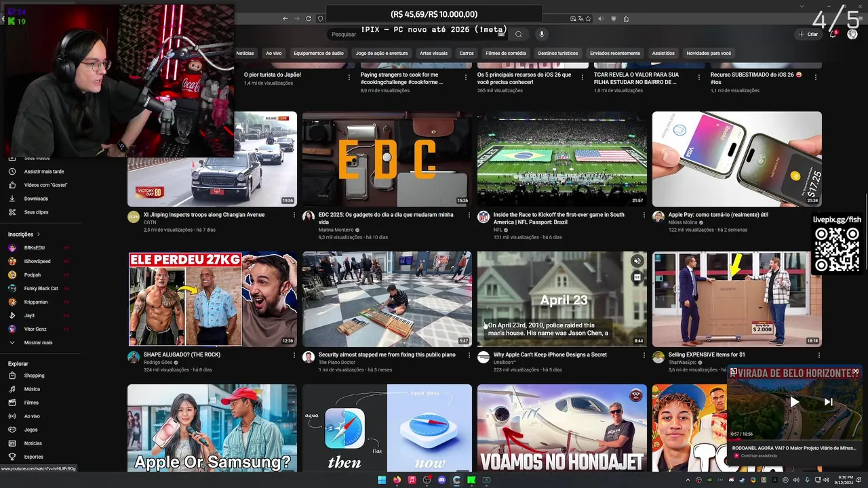The height and width of the screenshot is (488, 868).
Task: Select the Jogo de ação e aventura chip
Action: (382, 53)
